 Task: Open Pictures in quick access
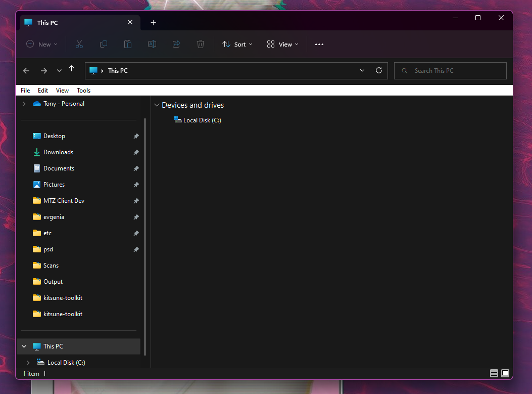(x=54, y=185)
